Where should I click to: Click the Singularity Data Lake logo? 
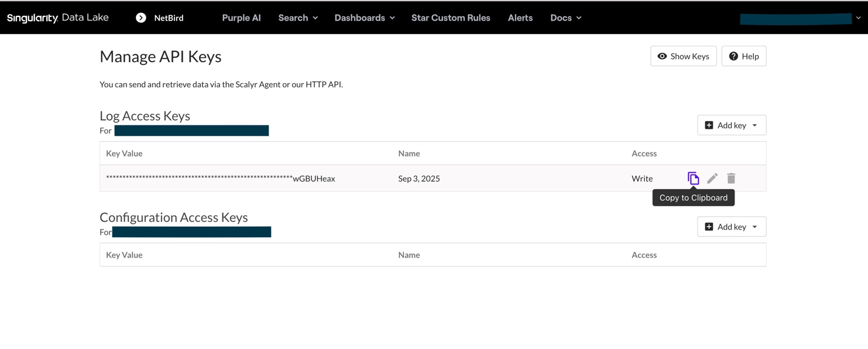pyautogui.click(x=56, y=18)
